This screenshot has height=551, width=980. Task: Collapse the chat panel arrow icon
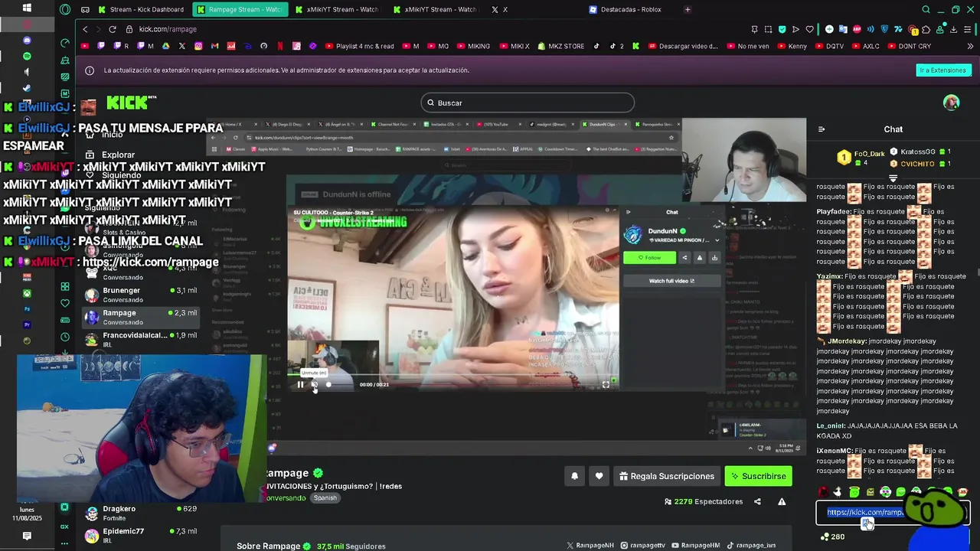[822, 129]
